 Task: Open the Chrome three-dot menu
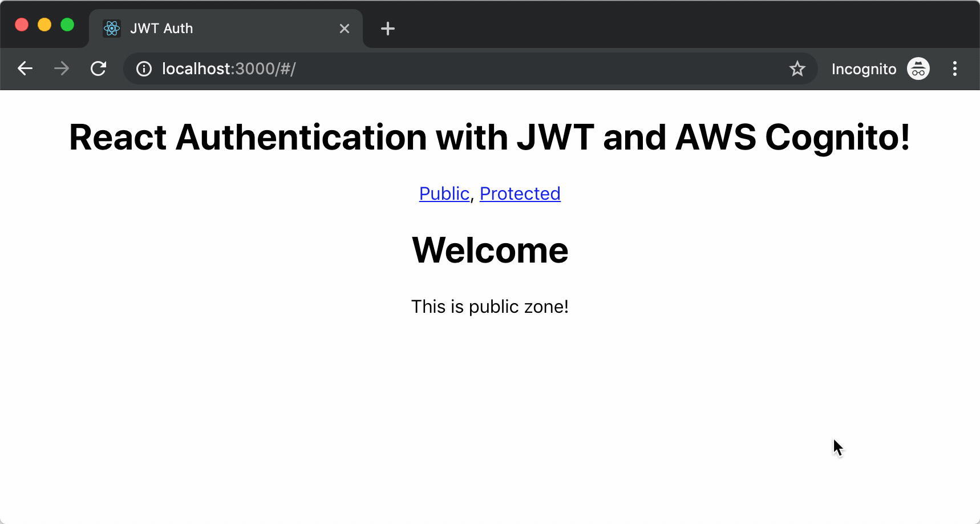click(x=954, y=69)
